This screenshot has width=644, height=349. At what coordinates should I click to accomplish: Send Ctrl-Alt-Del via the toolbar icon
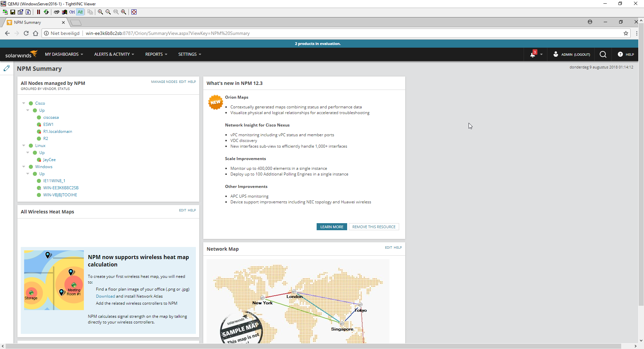57,12
